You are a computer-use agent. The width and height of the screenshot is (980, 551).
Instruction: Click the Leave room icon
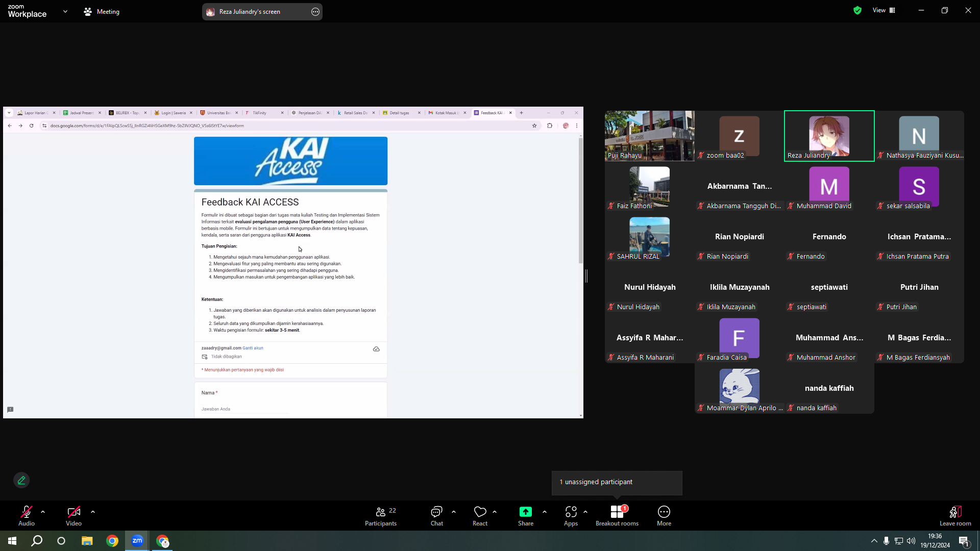pyautogui.click(x=955, y=512)
